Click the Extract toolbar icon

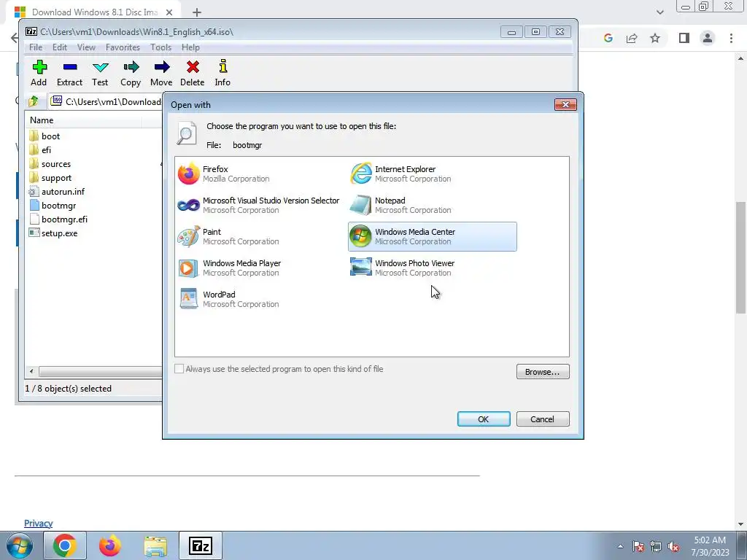[x=69, y=73]
